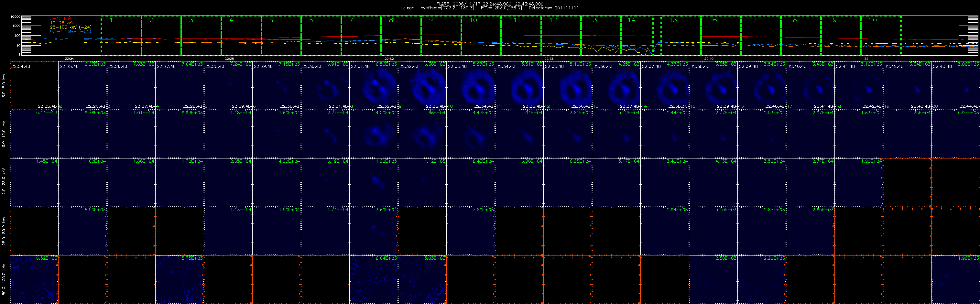The image size is (980, 304).
Task: Select the narrow interval 14 box
Action: (637, 36)
